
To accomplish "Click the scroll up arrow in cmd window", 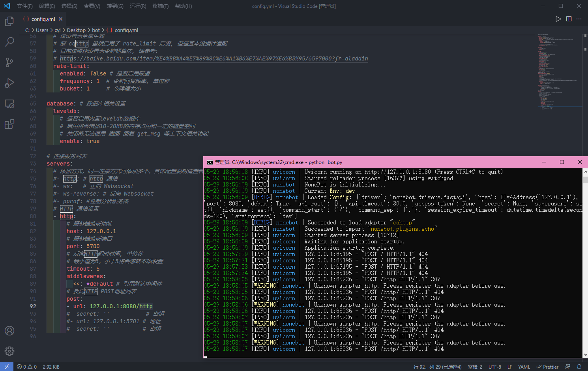I will [585, 172].
